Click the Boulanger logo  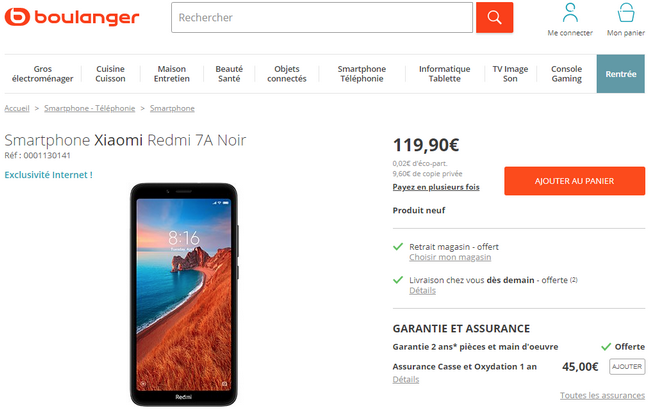(72, 17)
